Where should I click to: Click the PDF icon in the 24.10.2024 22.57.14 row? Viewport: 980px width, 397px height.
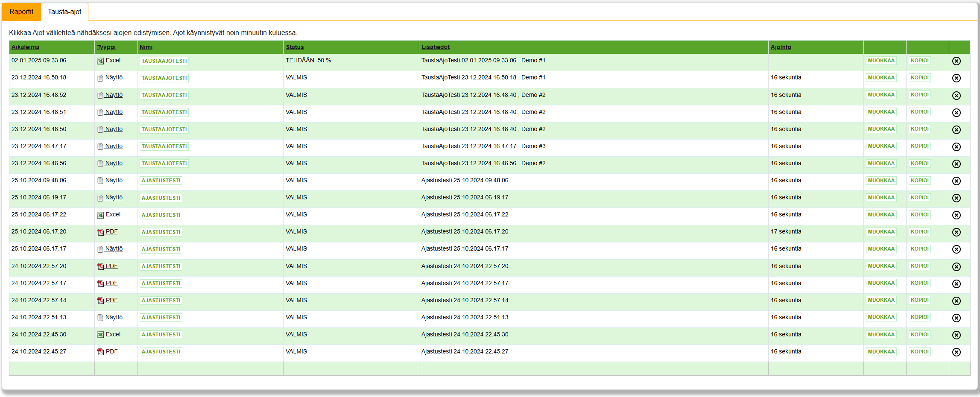pyautogui.click(x=100, y=301)
